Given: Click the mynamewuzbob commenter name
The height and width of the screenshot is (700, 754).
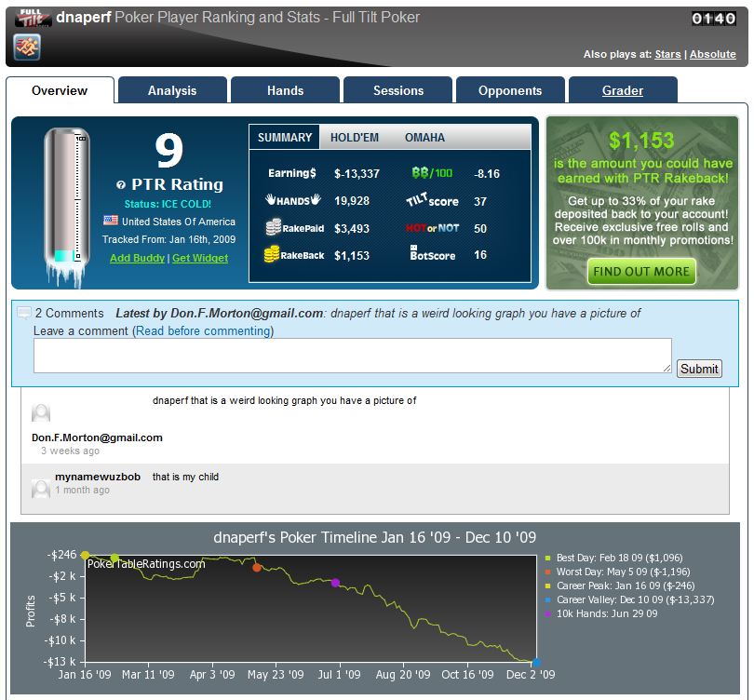Looking at the screenshot, I should 98,477.
